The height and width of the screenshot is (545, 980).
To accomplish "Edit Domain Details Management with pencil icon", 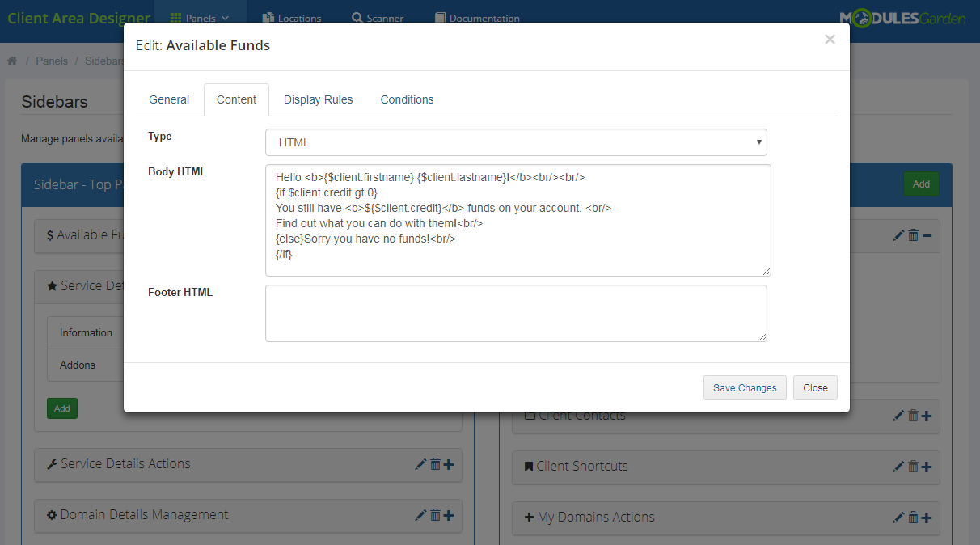I will (420, 515).
